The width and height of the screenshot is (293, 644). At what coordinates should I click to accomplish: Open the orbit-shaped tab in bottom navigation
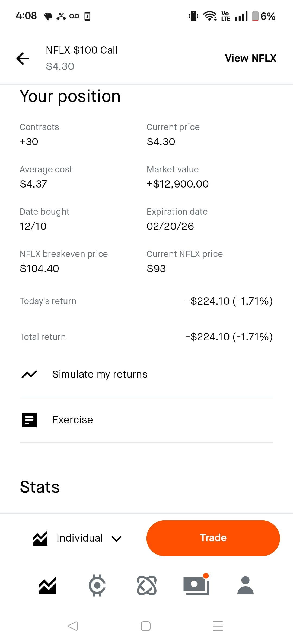[147, 585]
